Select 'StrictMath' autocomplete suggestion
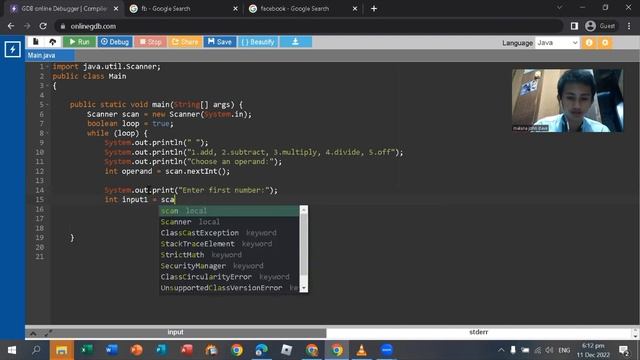The height and width of the screenshot is (360, 640). pos(229,255)
